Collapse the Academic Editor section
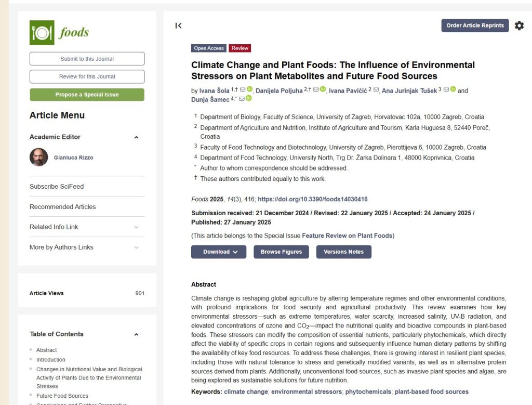This screenshot has width=532, height=405. coord(136,137)
